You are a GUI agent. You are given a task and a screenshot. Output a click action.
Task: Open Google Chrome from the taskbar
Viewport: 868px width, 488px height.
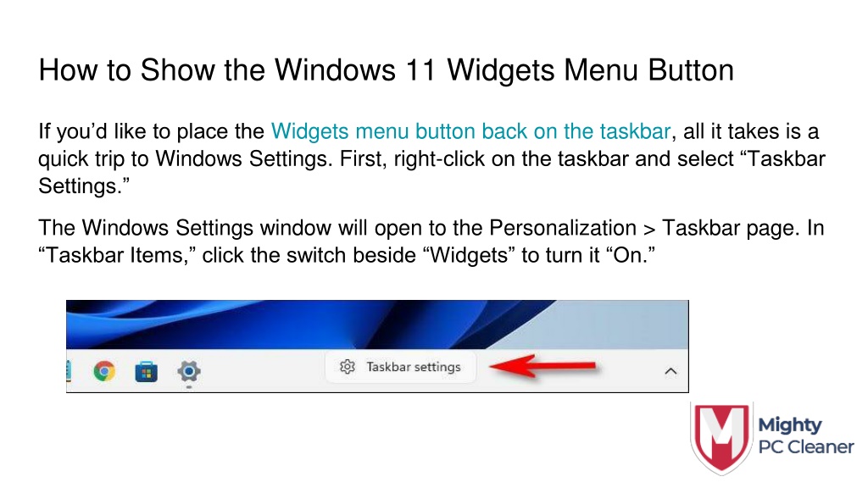coord(104,371)
